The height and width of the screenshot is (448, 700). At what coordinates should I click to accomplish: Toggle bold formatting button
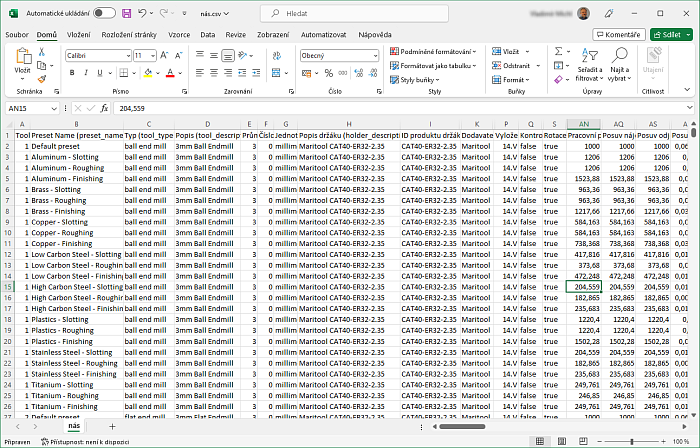tap(71, 73)
